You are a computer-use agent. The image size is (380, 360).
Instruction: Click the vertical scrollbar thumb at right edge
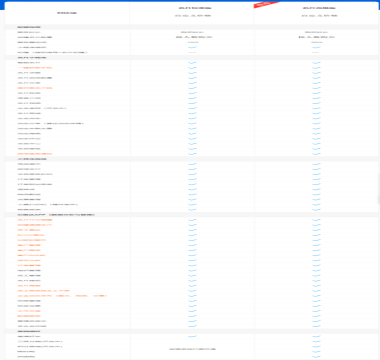pos(379,188)
